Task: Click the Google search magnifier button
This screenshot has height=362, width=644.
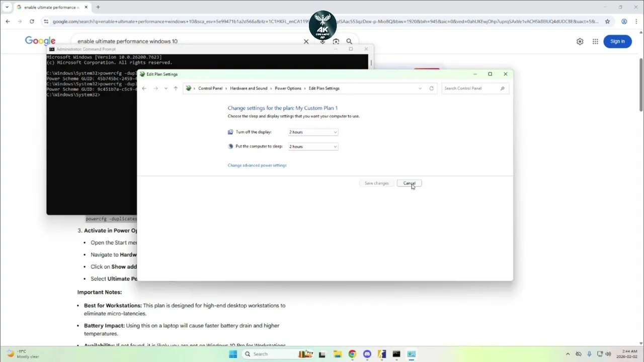Action: point(349,41)
